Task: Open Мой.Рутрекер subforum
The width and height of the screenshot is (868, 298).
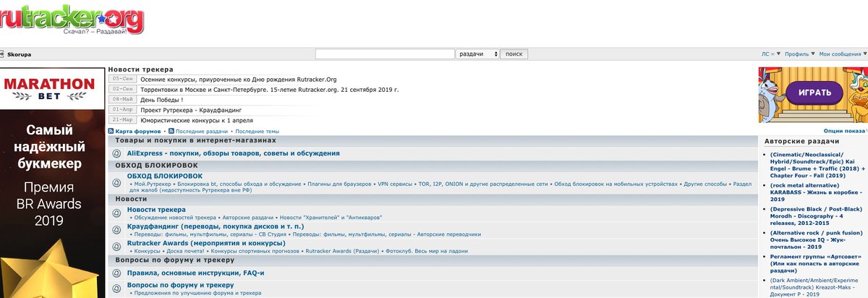Action: pos(153,184)
